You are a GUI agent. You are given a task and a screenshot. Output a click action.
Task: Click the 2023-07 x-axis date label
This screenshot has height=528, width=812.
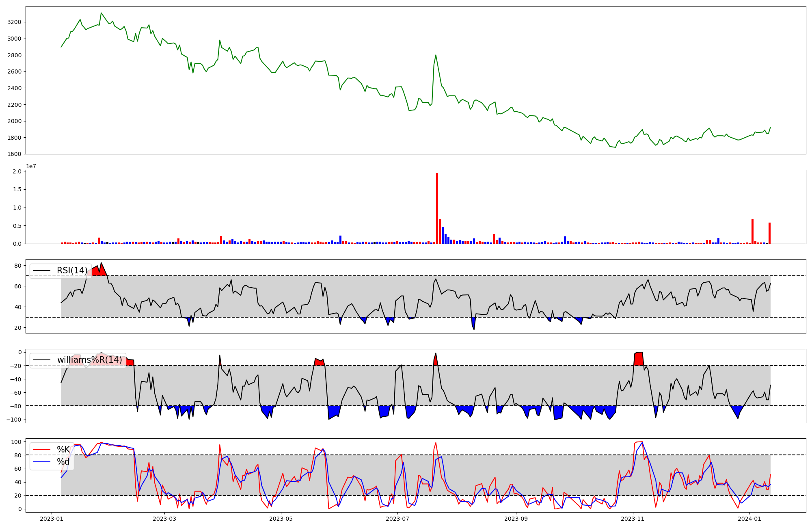coord(397,519)
